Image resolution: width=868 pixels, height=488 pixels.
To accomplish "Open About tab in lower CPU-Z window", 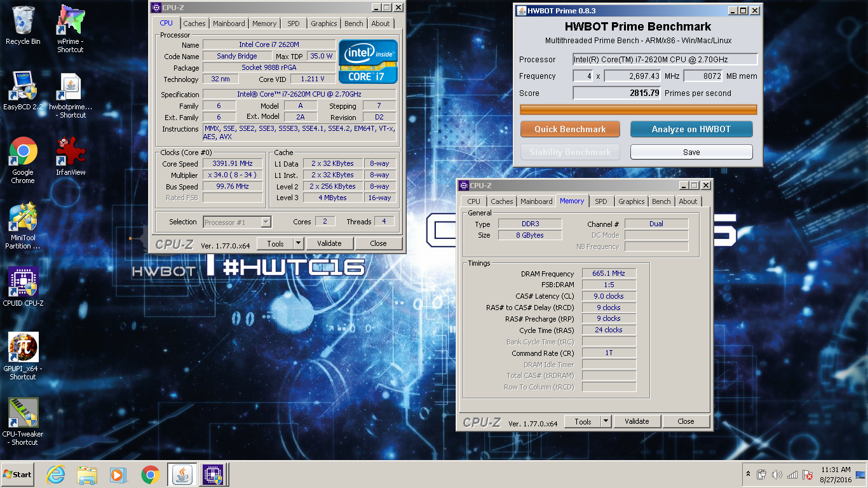I will pos(688,201).
